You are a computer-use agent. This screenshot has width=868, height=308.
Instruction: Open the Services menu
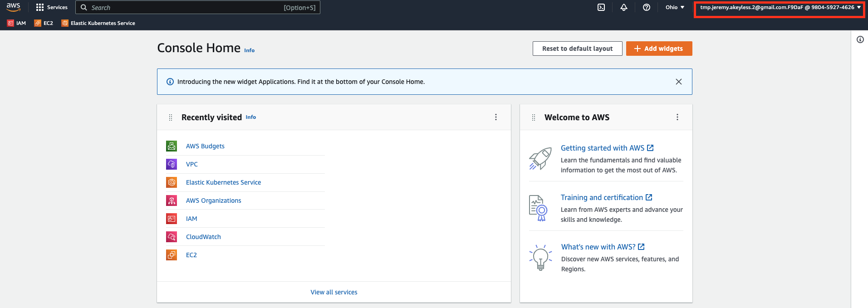(x=52, y=7)
